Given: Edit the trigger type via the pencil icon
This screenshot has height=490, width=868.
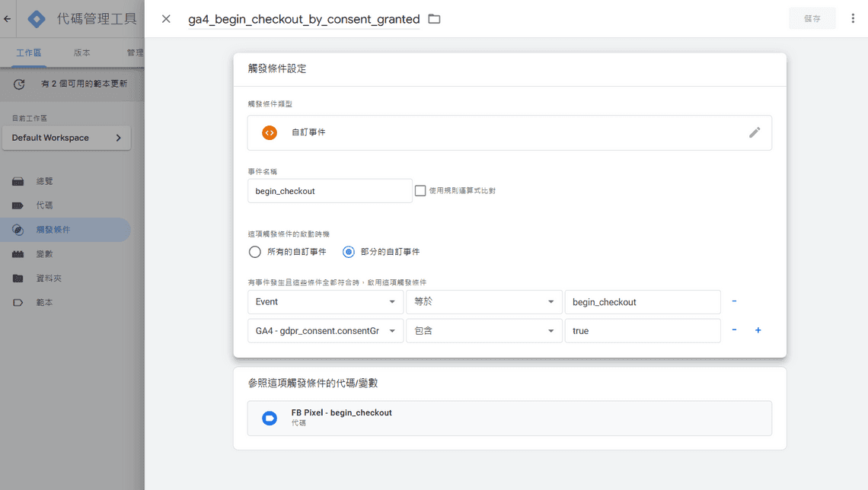Looking at the screenshot, I should point(755,132).
